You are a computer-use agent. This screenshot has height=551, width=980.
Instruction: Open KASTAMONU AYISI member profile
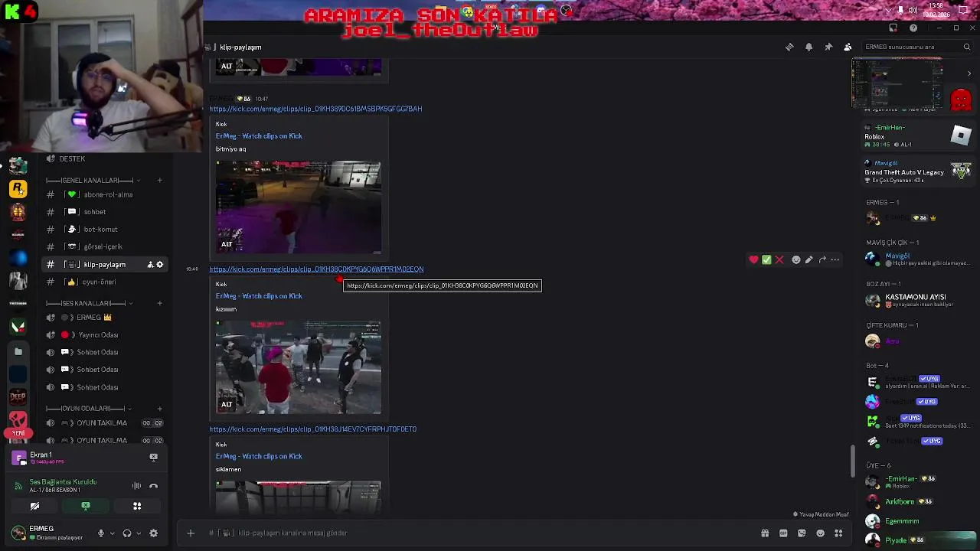click(x=918, y=300)
